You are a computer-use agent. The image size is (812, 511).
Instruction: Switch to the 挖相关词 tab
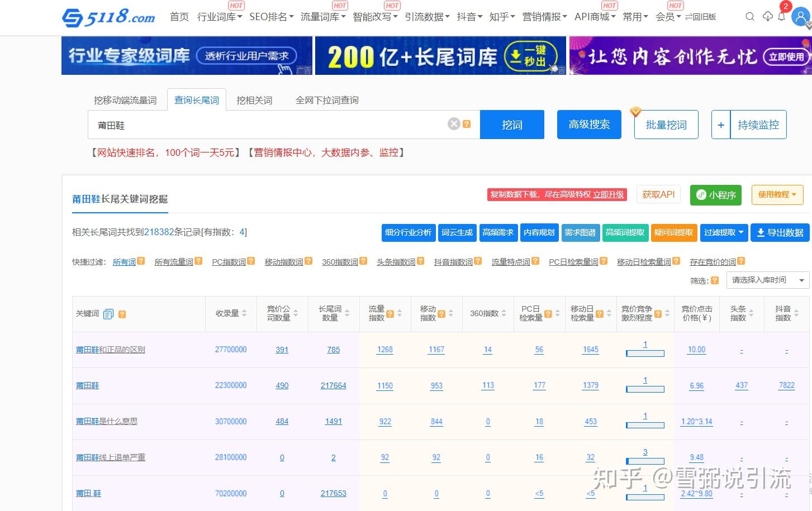[254, 101]
